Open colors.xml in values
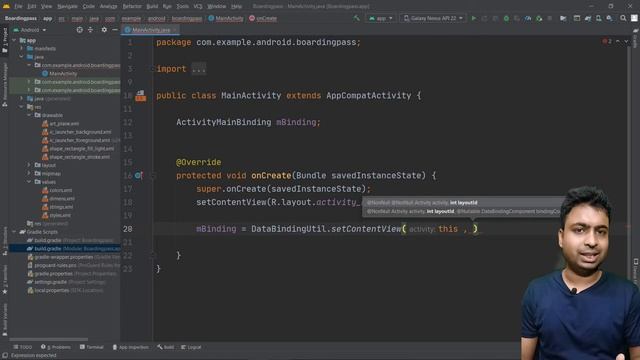Viewport: 640px width, 360px height. [x=57, y=191]
